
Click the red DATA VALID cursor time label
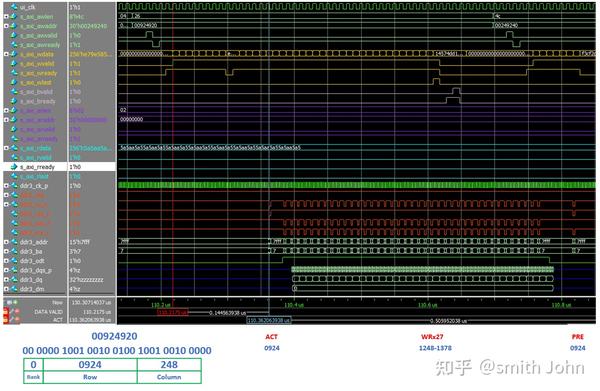click(x=173, y=312)
